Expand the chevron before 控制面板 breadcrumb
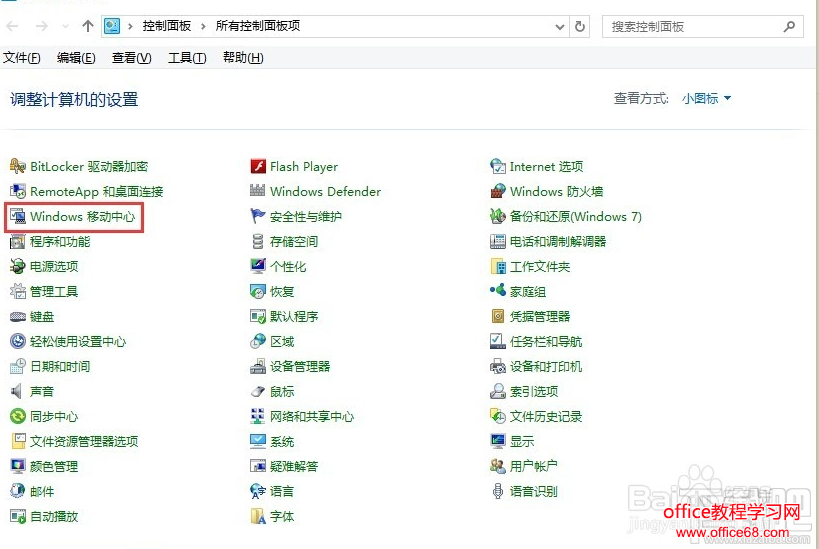819x549 pixels. tap(130, 26)
